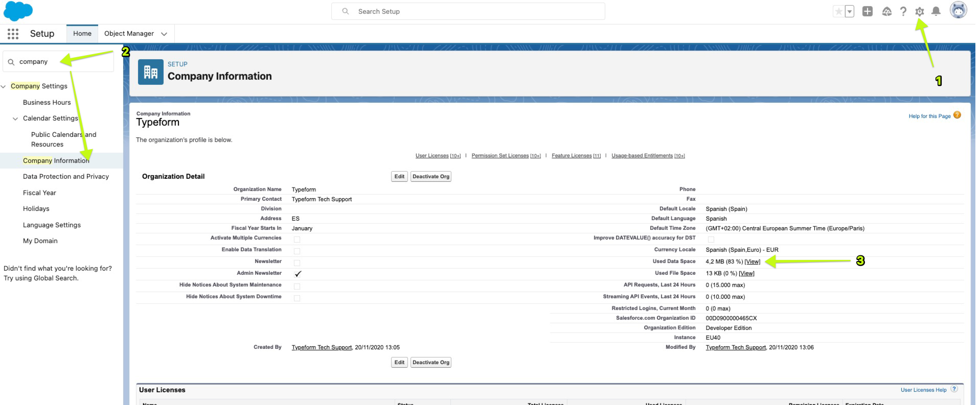Toggle the Newsletter checkbox
This screenshot has width=980, height=405.
coord(297,263)
